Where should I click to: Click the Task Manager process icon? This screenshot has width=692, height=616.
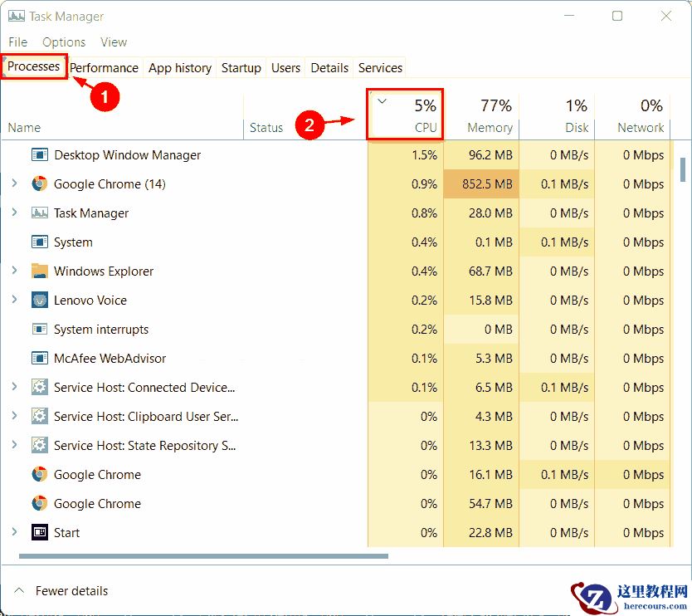click(x=39, y=213)
